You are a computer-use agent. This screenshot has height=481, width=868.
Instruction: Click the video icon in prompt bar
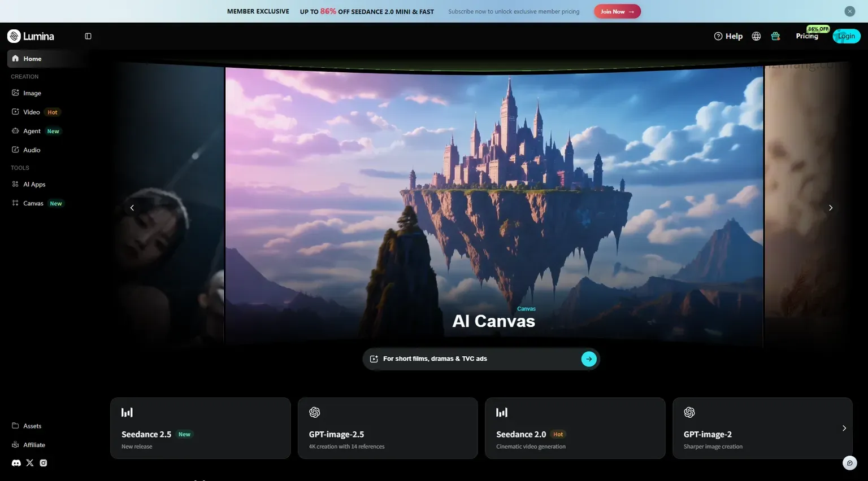[374, 359]
